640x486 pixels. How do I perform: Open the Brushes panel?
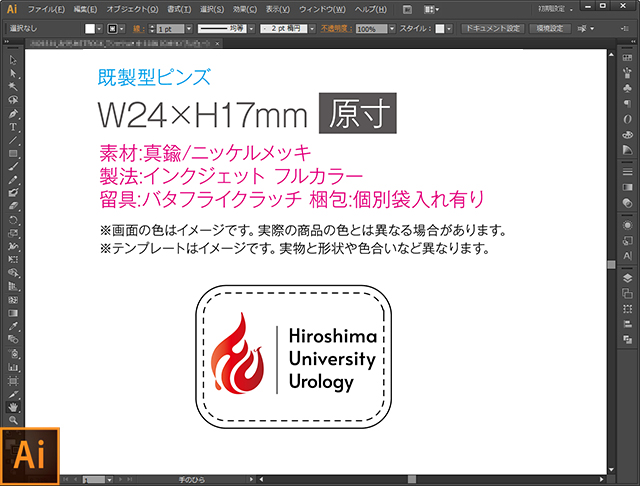pos(627,73)
